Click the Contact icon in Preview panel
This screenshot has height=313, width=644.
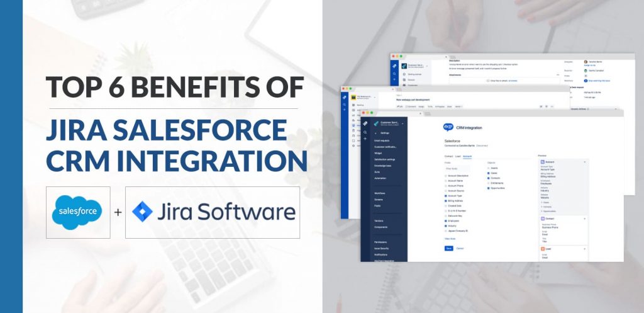(541, 219)
